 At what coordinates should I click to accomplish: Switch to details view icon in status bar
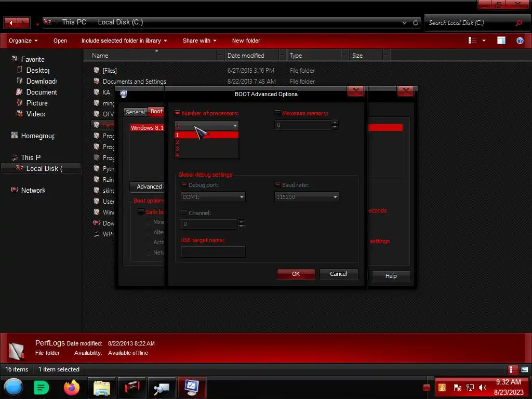click(513, 369)
